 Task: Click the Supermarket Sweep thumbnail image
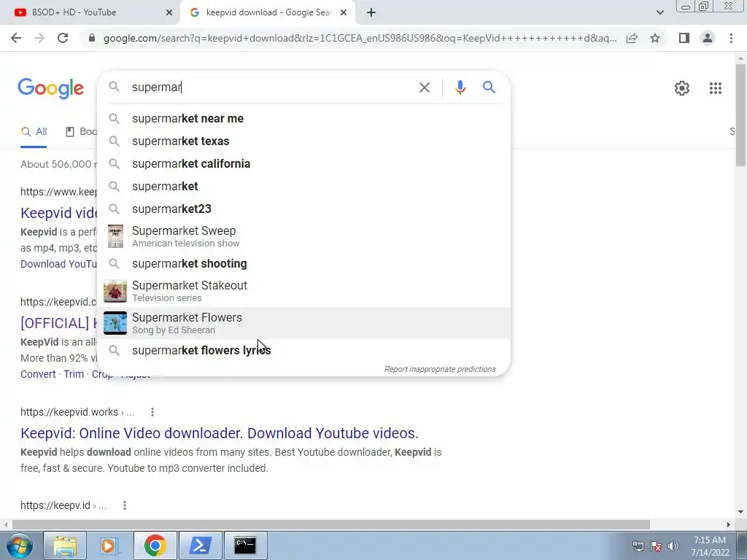tap(115, 236)
